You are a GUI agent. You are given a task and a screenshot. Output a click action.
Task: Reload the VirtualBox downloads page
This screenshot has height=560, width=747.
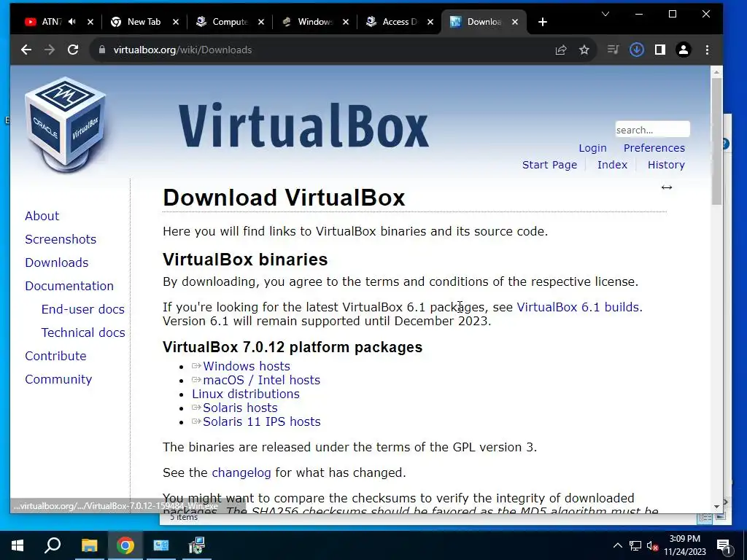73,50
